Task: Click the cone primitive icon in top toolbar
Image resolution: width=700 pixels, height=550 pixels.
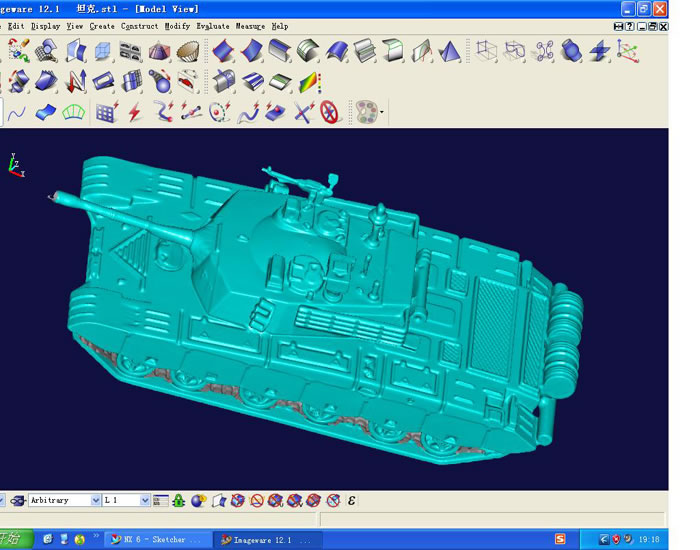Action: 449,50
